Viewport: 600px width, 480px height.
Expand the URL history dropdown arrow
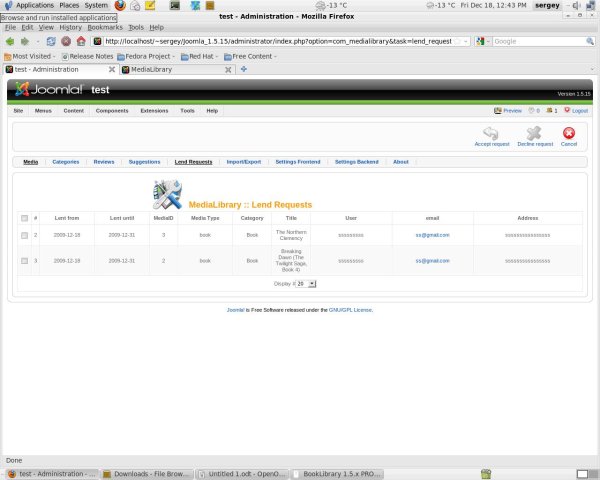(466, 41)
